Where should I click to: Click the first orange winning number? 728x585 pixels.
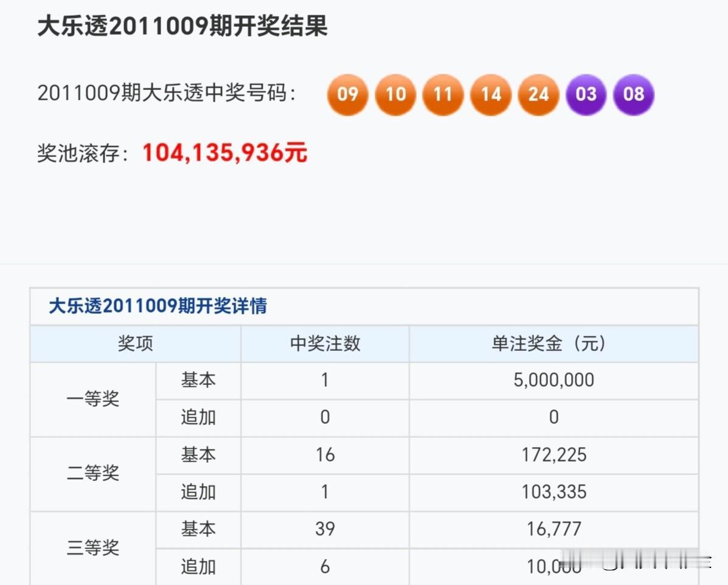347,95
